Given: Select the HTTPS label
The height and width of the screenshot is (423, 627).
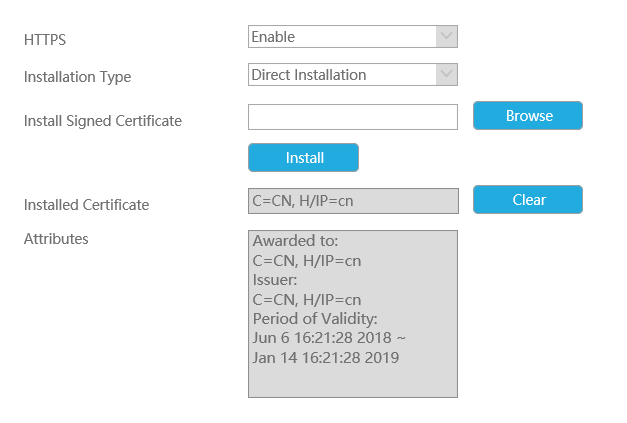Looking at the screenshot, I should point(45,40).
